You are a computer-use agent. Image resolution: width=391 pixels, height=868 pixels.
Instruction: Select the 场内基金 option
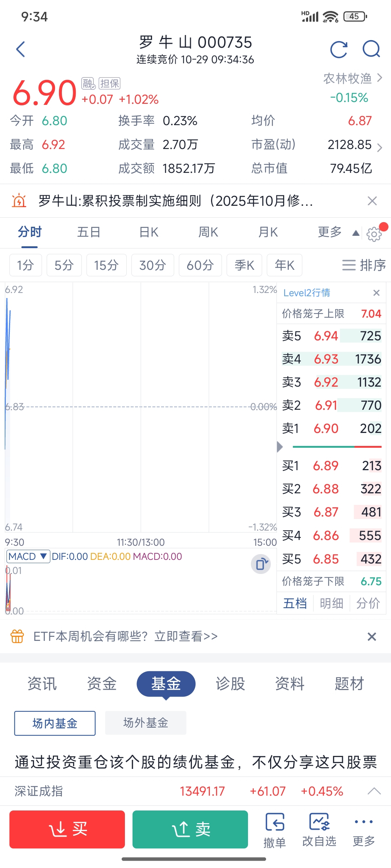click(55, 723)
